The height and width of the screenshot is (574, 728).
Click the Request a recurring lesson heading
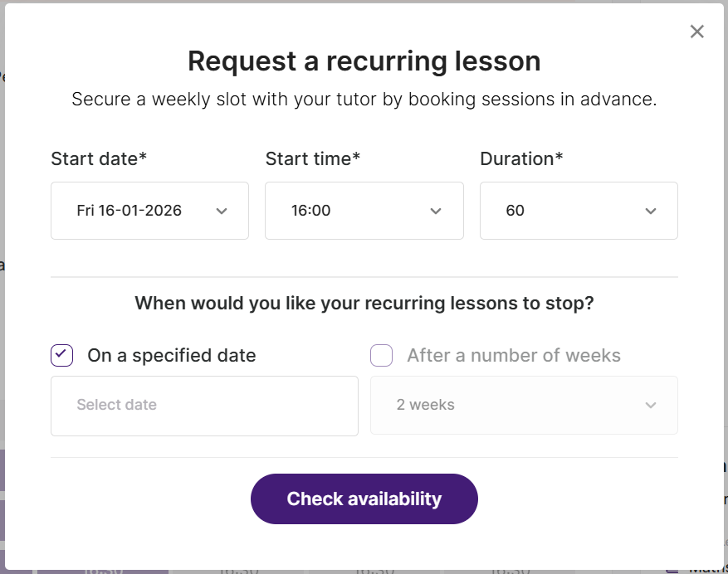pyautogui.click(x=364, y=61)
